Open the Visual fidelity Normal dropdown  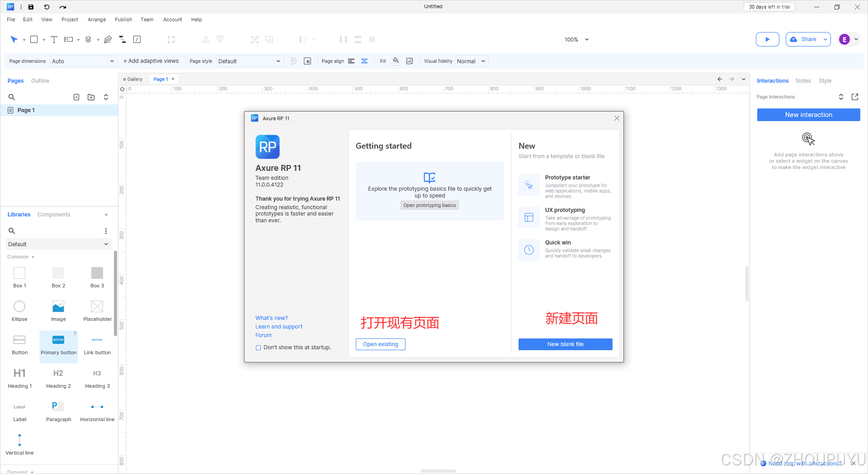(472, 61)
